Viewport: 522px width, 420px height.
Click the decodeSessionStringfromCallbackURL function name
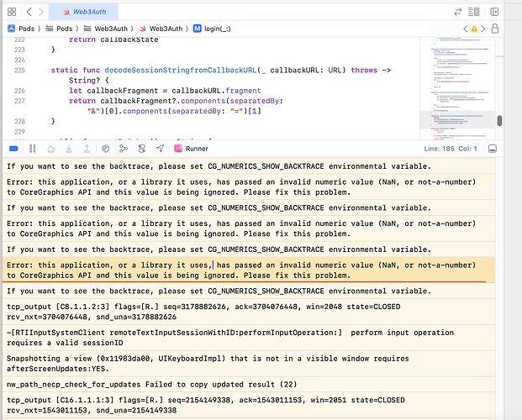point(181,71)
